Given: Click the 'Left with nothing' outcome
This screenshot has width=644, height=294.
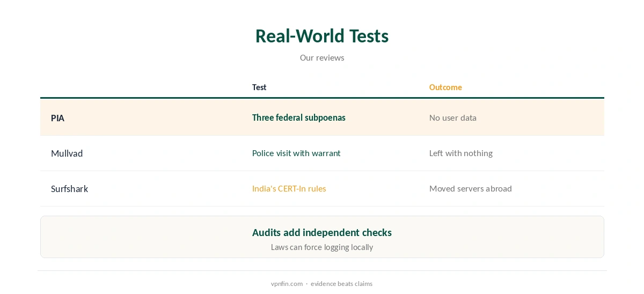Looking at the screenshot, I should coord(461,153).
